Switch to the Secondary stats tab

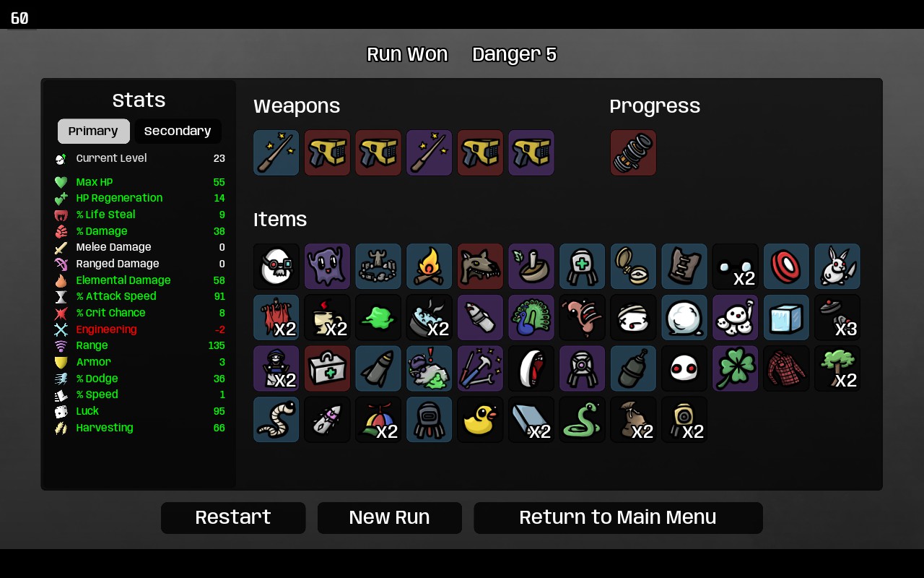point(178,131)
